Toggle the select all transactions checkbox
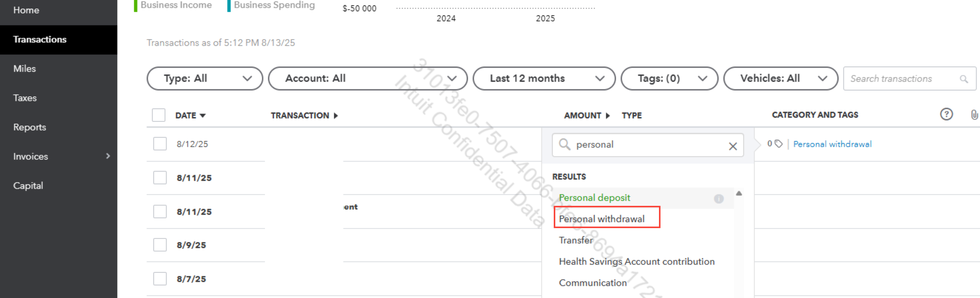 pyautogui.click(x=159, y=115)
